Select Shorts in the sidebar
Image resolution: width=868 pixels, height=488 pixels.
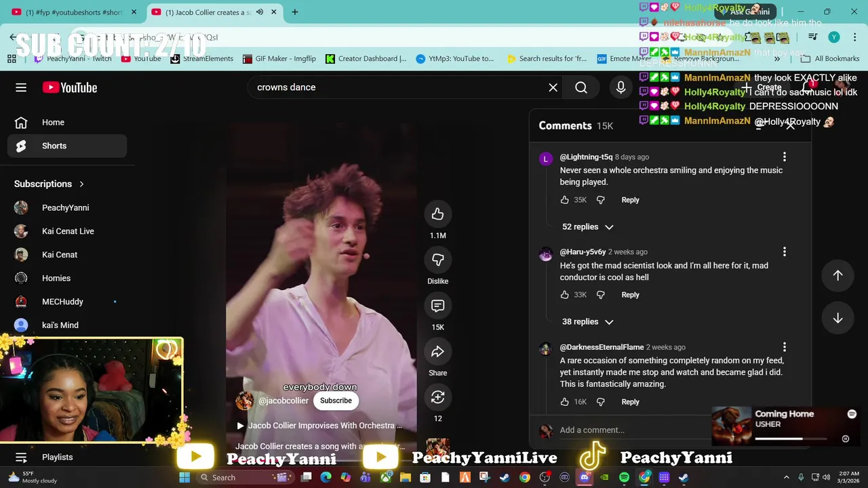pyautogui.click(x=67, y=146)
